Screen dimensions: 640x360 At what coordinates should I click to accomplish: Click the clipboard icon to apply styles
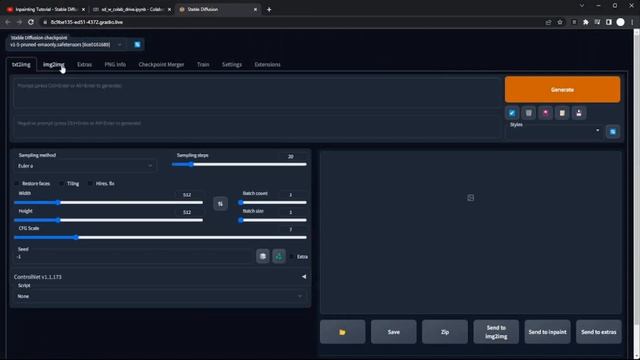tap(562, 113)
